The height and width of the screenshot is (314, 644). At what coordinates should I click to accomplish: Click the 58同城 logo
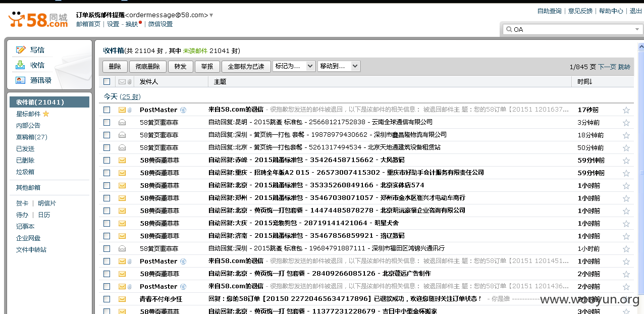tap(38, 20)
